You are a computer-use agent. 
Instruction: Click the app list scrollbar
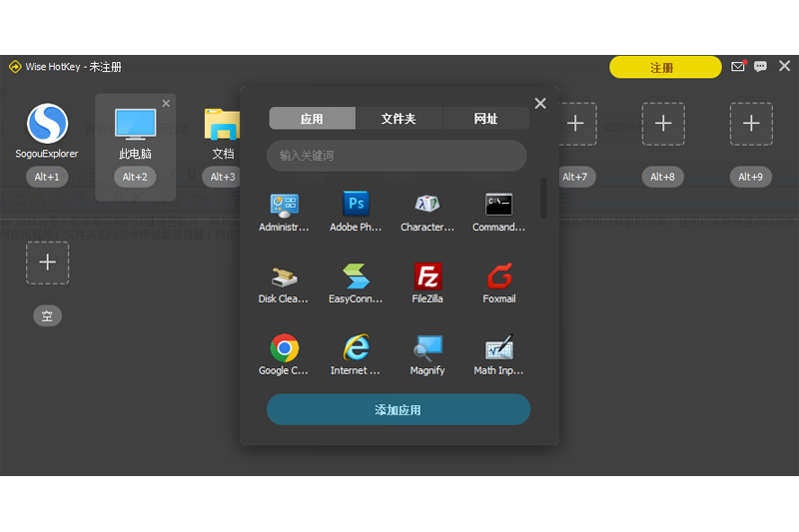(x=543, y=198)
